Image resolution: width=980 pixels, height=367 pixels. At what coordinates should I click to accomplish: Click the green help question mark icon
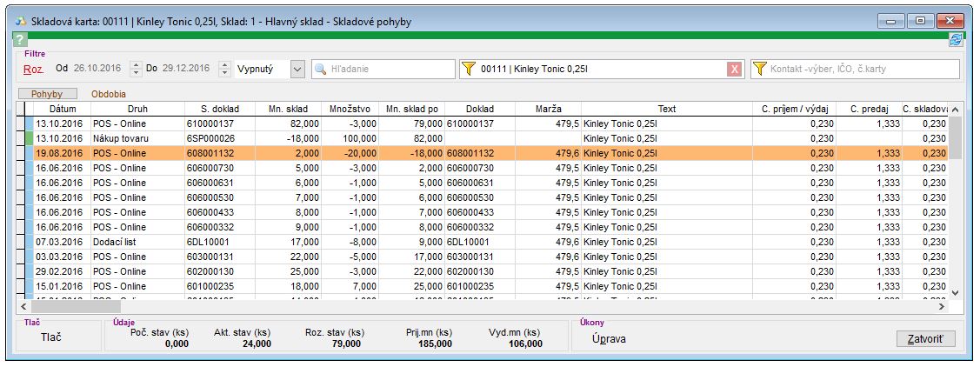(x=21, y=40)
